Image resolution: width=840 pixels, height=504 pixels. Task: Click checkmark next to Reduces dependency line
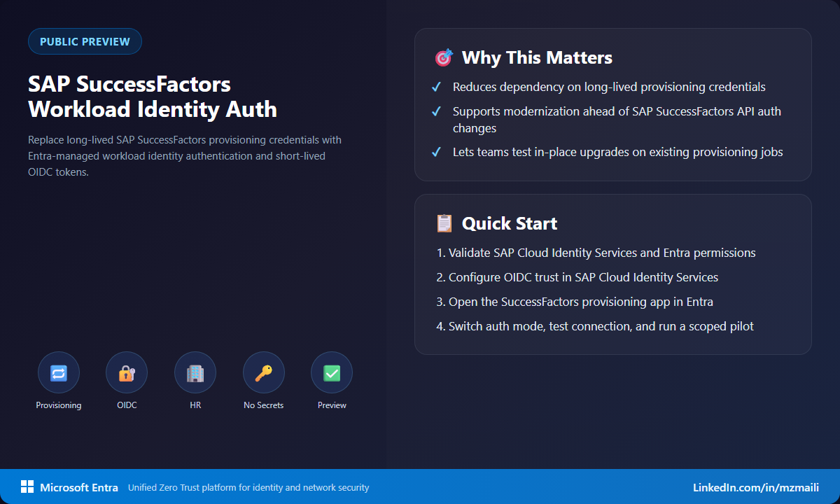point(436,87)
